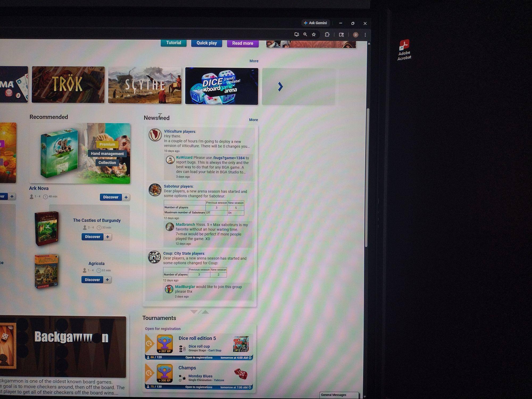Click the Collection tag on Ark Nova
The height and width of the screenshot is (399, 532).
pos(107,163)
